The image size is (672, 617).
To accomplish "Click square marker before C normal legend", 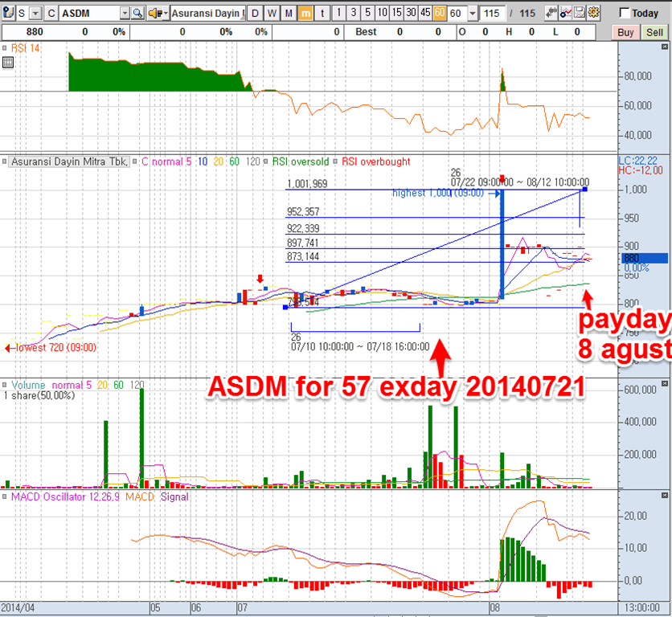I will pyautogui.click(x=134, y=161).
